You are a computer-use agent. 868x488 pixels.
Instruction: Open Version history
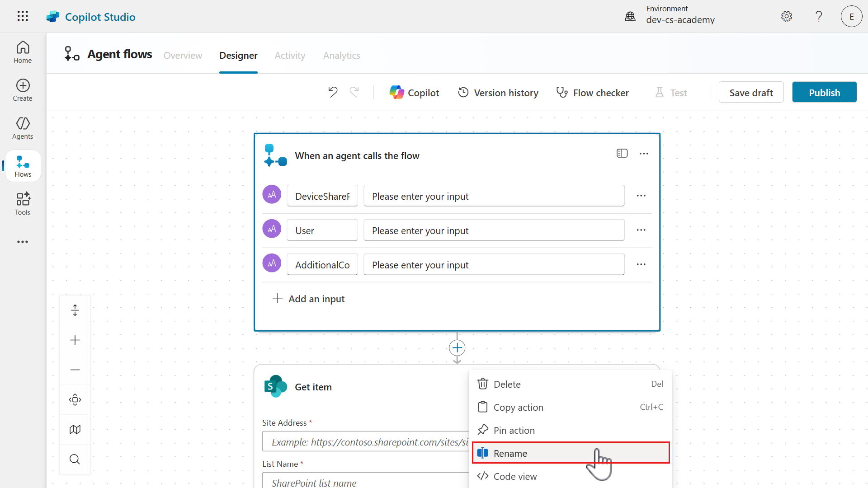498,93
